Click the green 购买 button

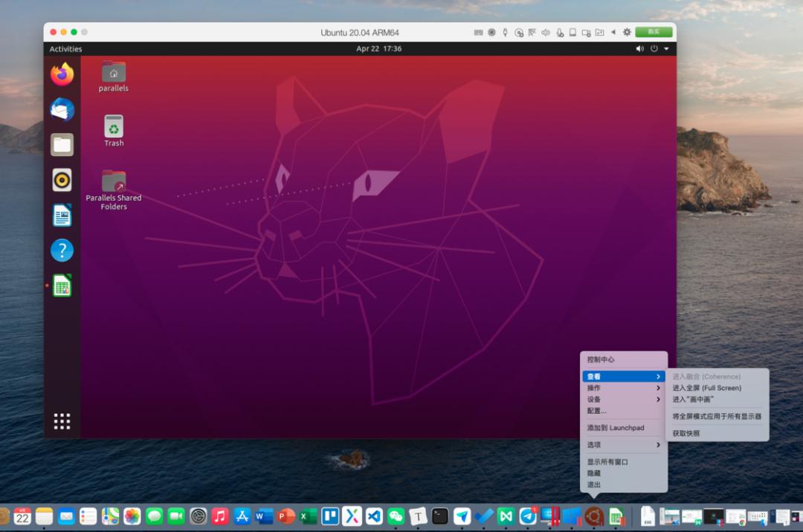(x=654, y=32)
